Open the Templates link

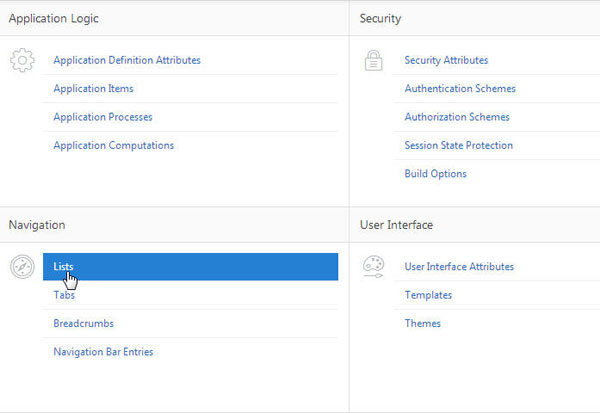428,295
